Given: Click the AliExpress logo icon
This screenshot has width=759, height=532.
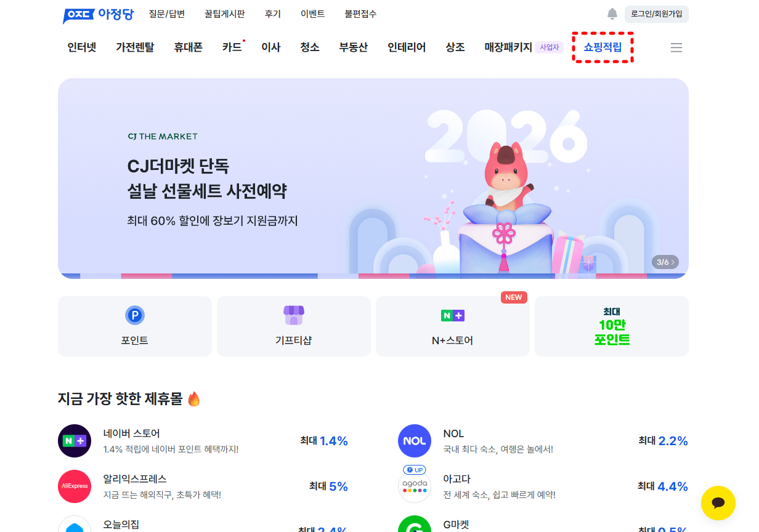Looking at the screenshot, I should 75,486.
